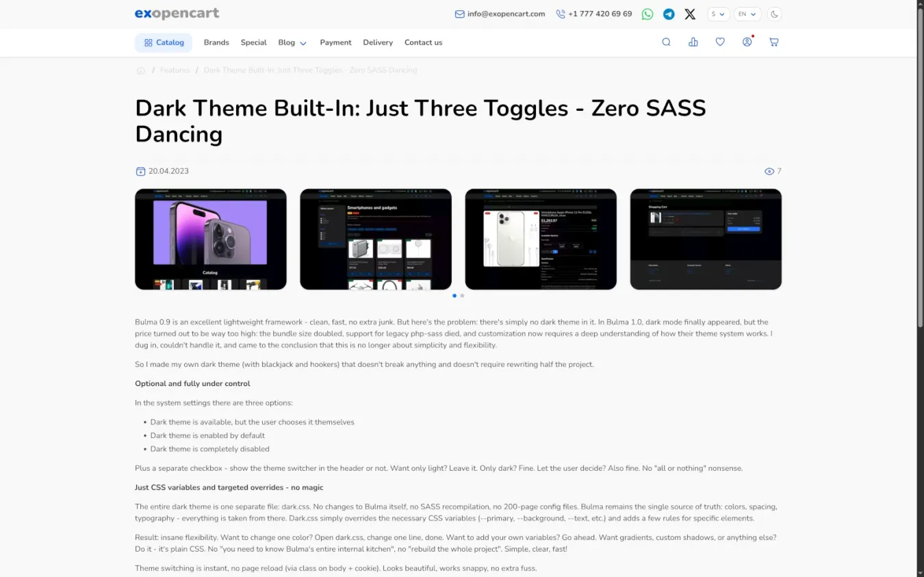Expand the EN language dropdown

click(747, 14)
